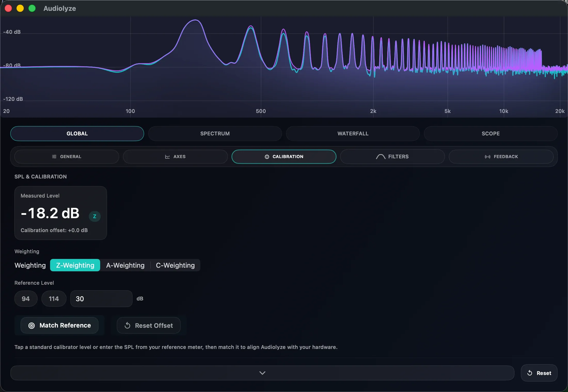Screen dimensions: 568x392
Task: Click the chart icon on AXES
Action: point(167,157)
